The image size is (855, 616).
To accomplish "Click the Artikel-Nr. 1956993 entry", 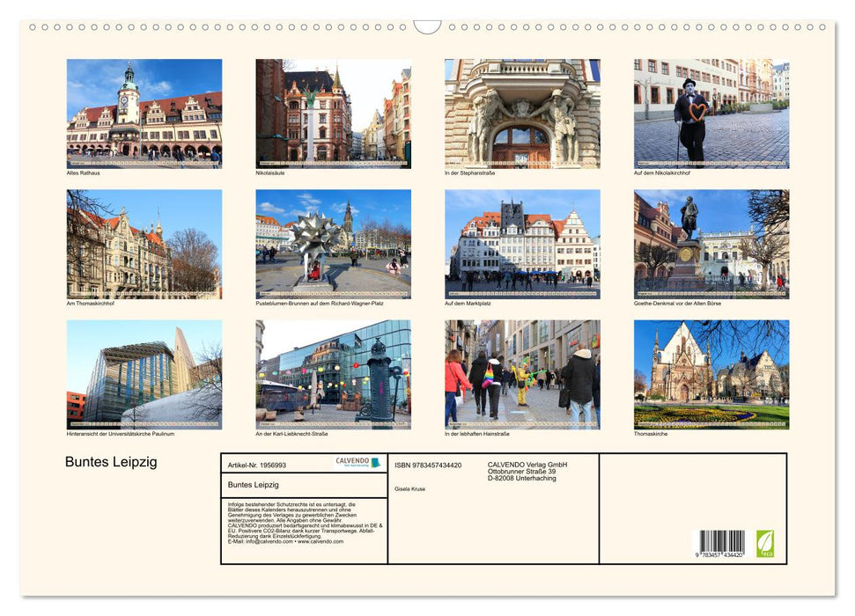I will tap(258, 466).
